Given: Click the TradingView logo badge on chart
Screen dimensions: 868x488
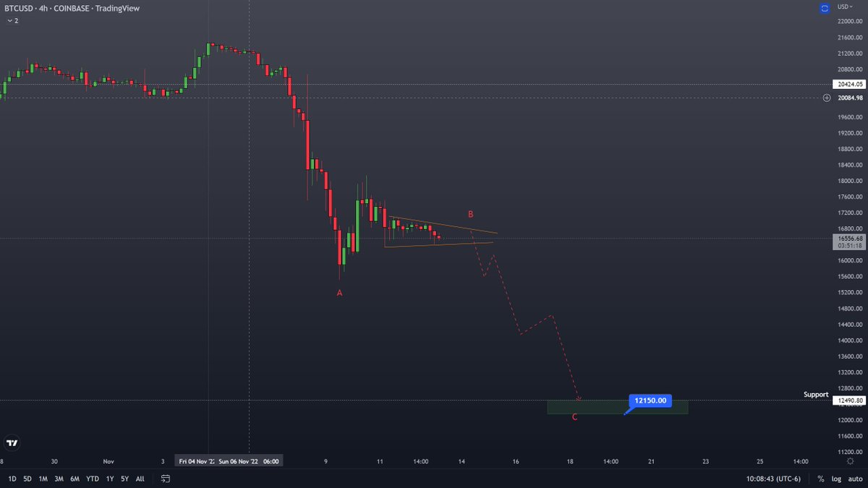Looking at the screenshot, I should coord(12,442).
